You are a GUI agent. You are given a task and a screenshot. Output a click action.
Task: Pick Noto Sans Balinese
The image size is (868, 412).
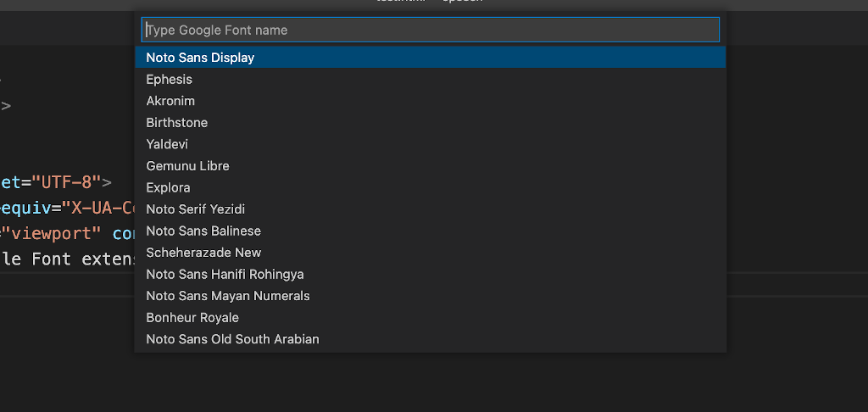pyautogui.click(x=430, y=231)
